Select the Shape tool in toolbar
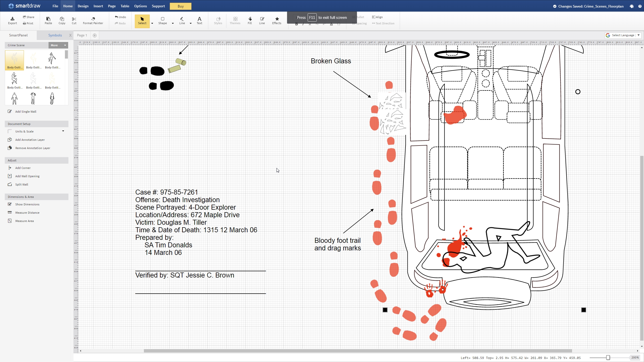 tap(162, 20)
